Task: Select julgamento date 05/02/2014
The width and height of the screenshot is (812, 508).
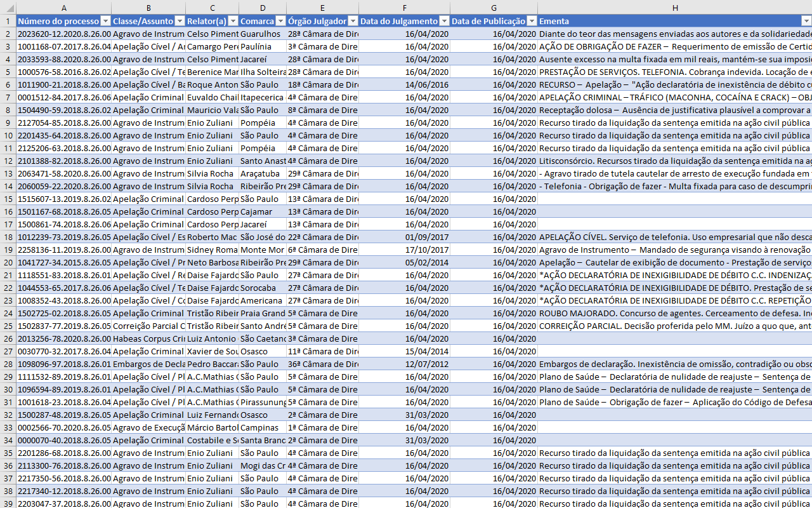Action: (x=405, y=262)
